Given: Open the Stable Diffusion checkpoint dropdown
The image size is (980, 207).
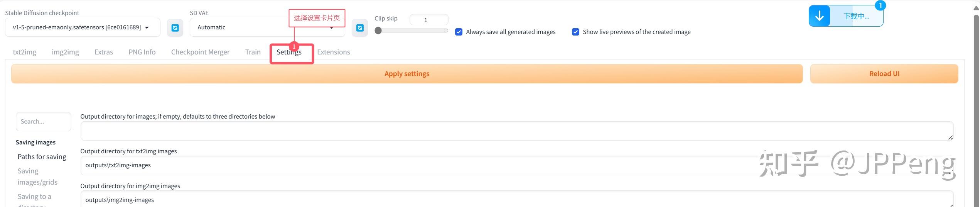Looking at the screenshot, I should tap(82, 27).
